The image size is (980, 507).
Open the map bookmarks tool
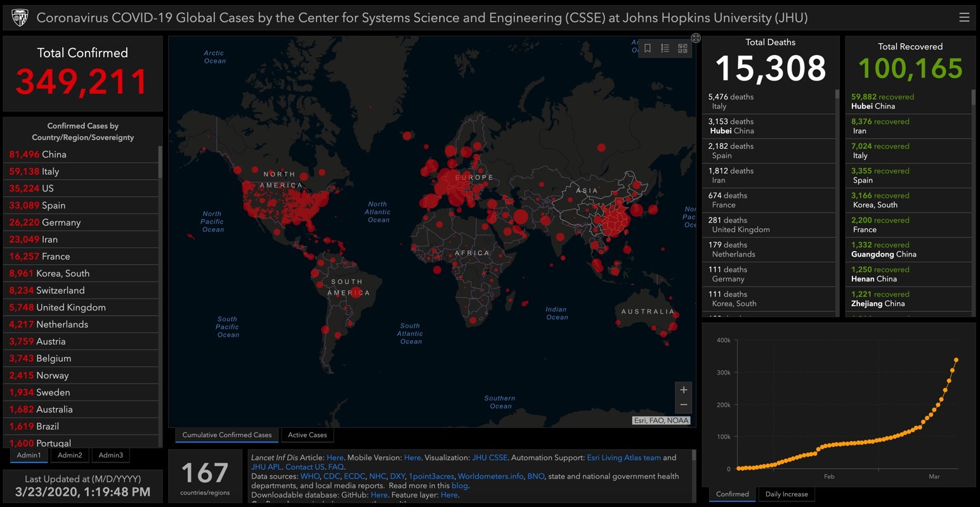648,48
